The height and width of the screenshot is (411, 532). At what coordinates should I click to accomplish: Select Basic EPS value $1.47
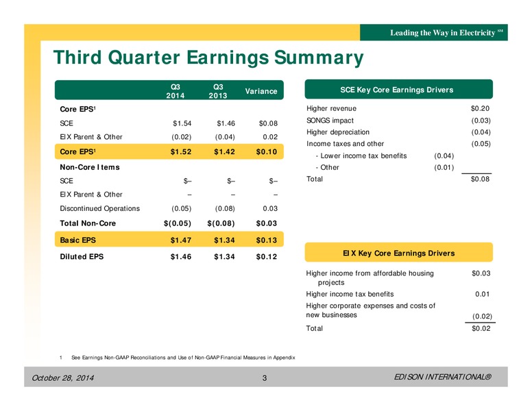pyautogui.click(x=181, y=240)
